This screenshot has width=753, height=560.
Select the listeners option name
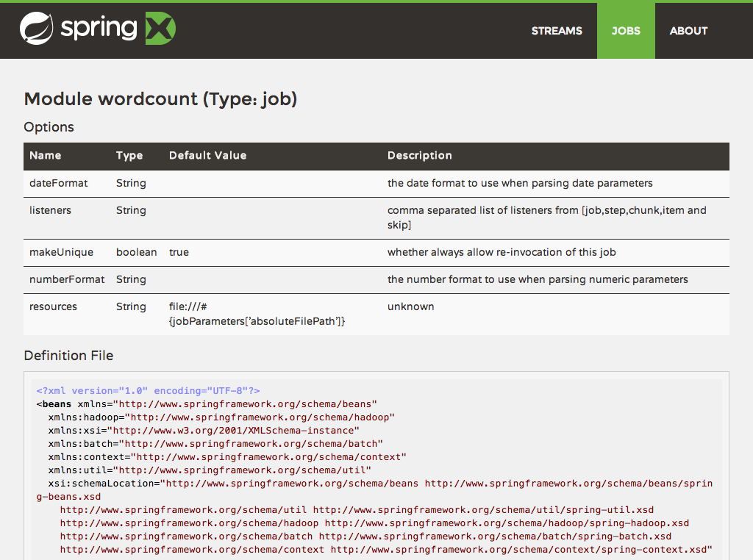coord(50,211)
